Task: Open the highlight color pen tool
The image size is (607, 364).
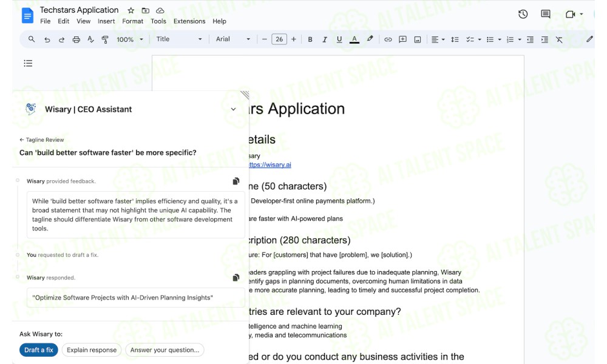Action: tap(370, 39)
